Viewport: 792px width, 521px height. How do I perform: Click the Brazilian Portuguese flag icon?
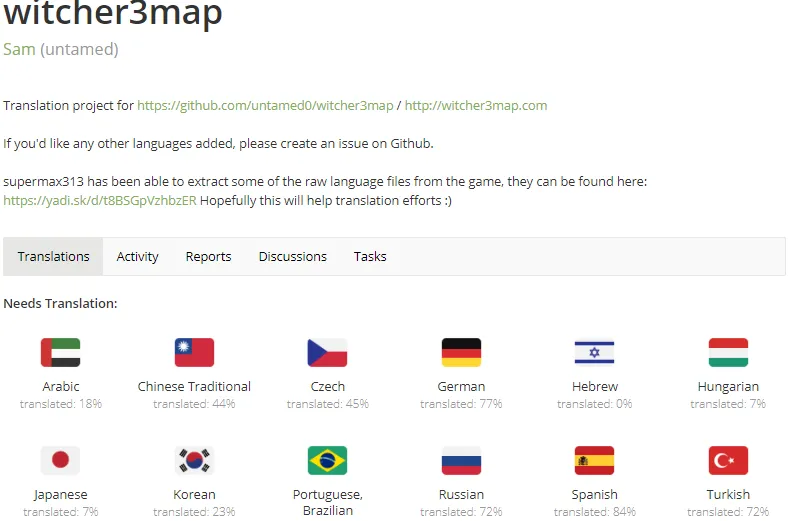[x=327, y=460]
